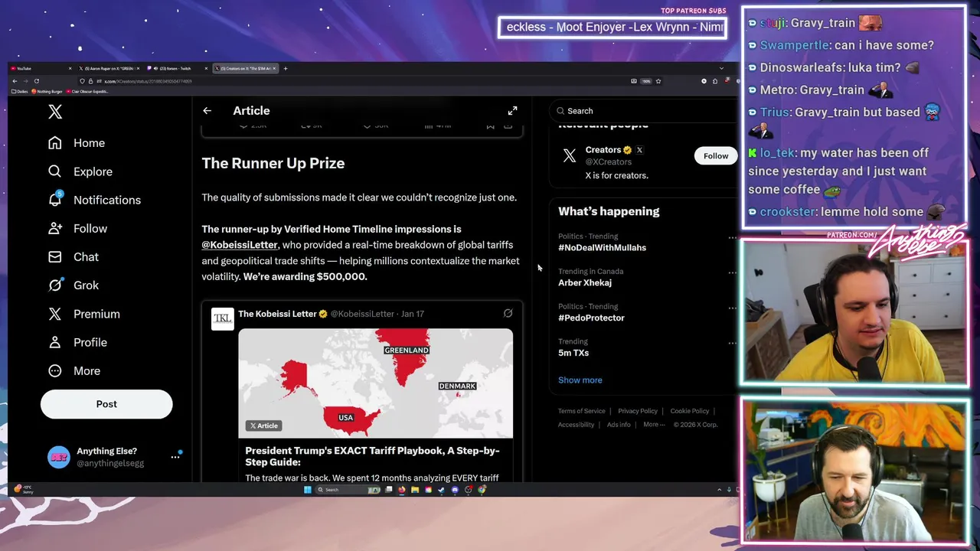
Task: Open more options for 5m TXs trend
Action: pos(732,343)
